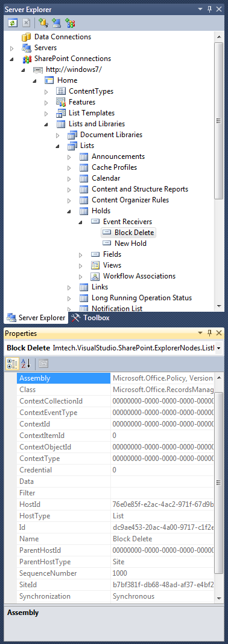228x644 pixels.
Task: Click the http://windows7/ server icon
Action: click(x=38, y=69)
